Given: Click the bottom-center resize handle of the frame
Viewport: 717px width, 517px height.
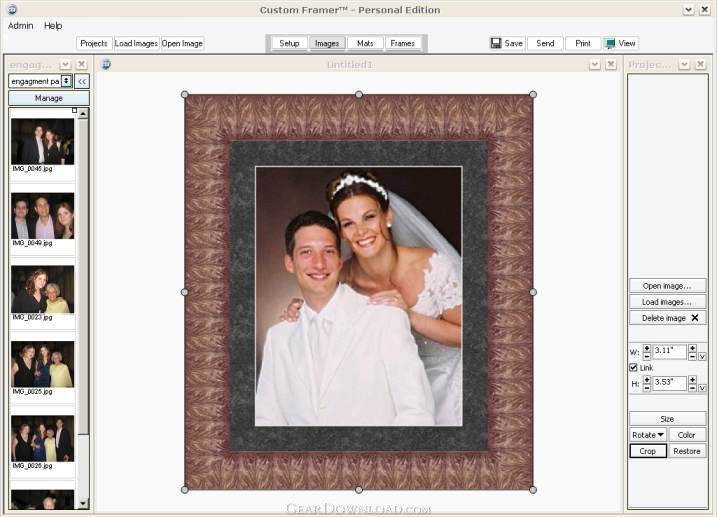Looking at the screenshot, I should coord(359,490).
